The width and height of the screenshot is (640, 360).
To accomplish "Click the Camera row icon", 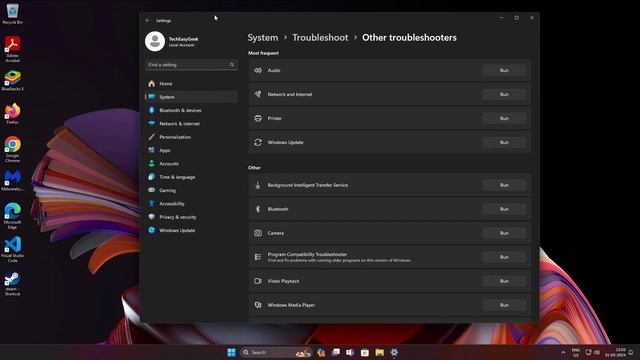I will (258, 233).
